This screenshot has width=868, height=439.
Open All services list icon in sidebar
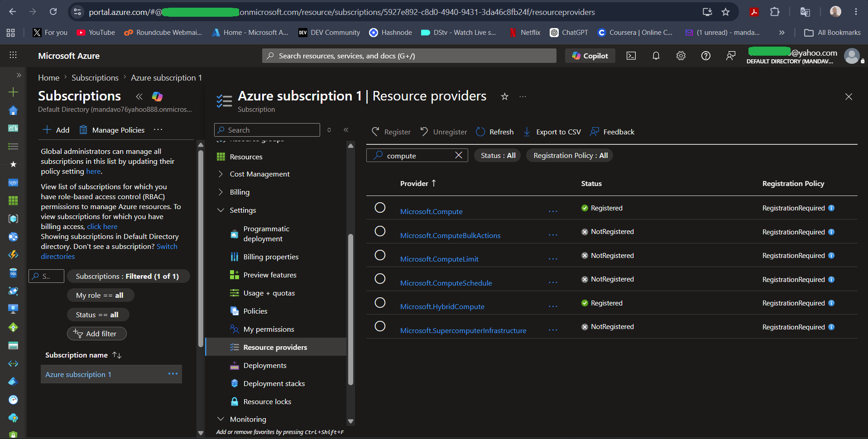(x=13, y=146)
